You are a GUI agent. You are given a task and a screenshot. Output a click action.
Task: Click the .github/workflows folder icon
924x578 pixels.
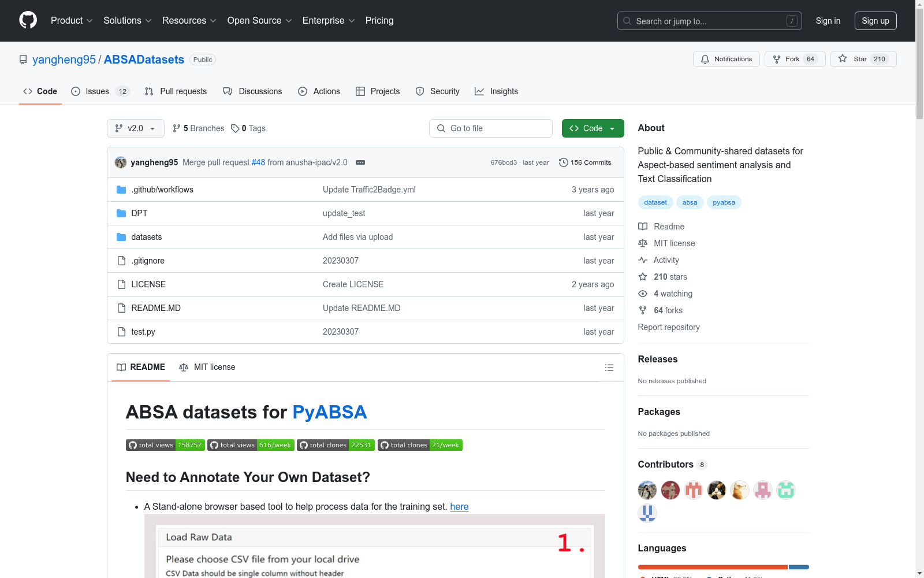pos(121,190)
